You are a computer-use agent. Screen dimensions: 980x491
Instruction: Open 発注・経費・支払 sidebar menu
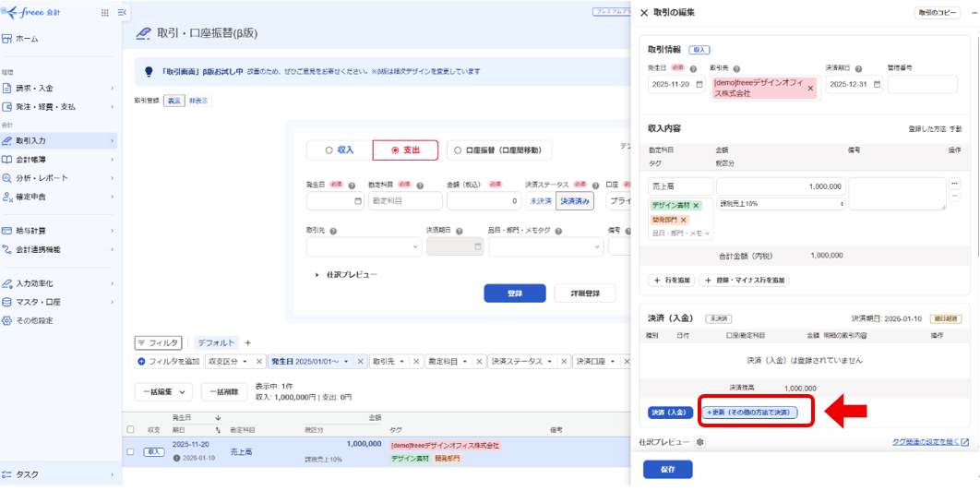pos(59,107)
